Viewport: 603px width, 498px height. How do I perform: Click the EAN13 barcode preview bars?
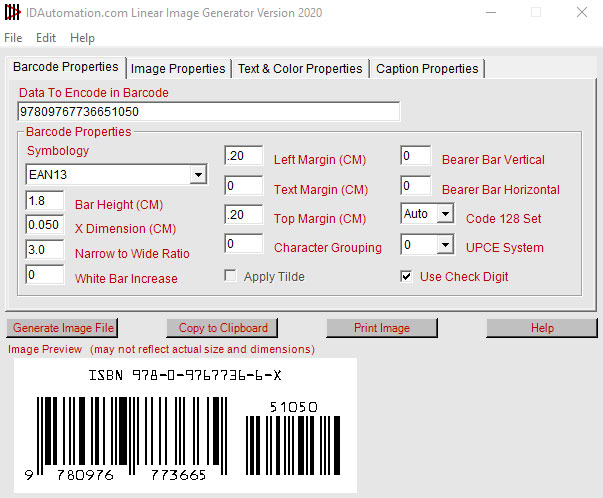click(x=132, y=435)
